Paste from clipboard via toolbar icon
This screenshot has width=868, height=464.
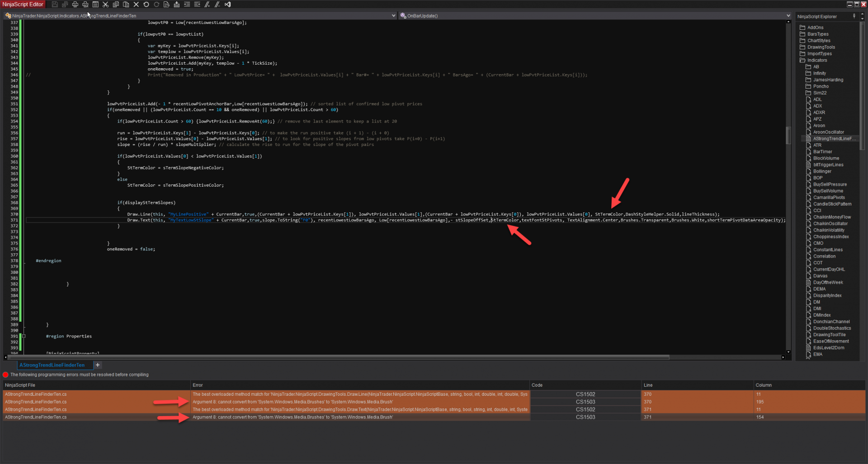click(126, 5)
